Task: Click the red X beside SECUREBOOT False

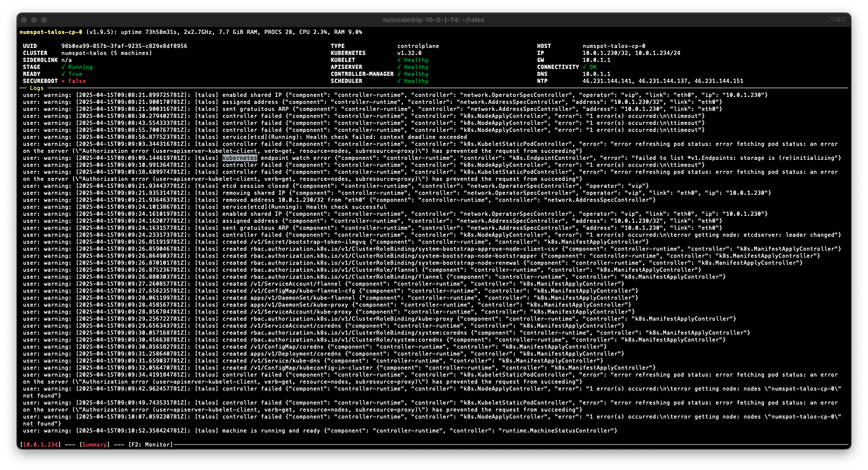Action: coord(63,81)
